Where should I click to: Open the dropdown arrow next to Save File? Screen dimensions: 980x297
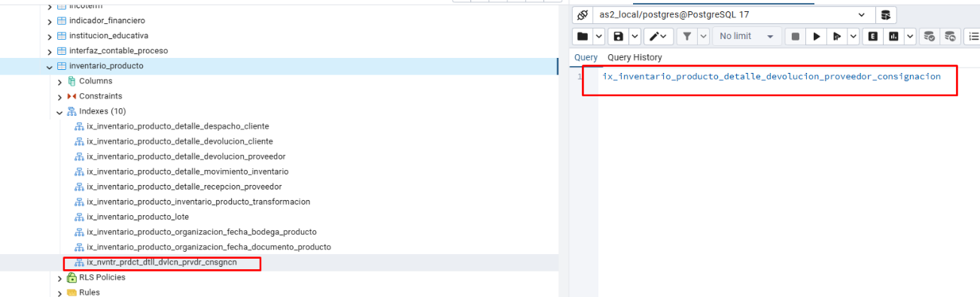[635, 36]
